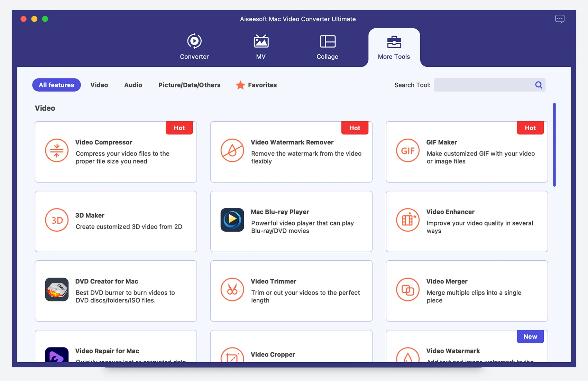This screenshot has width=588, height=381.
Task: Select the Video Trimmer scissors icon
Action: pyautogui.click(x=232, y=290)
